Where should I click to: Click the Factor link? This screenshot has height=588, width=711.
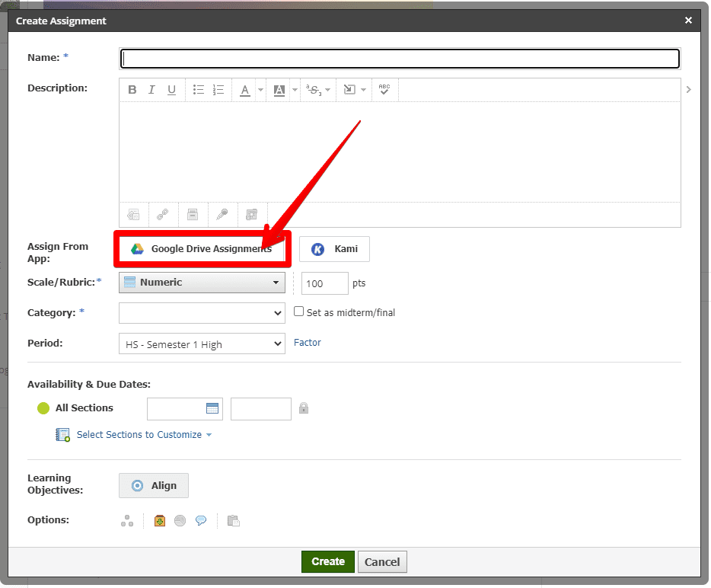[308, 343]
